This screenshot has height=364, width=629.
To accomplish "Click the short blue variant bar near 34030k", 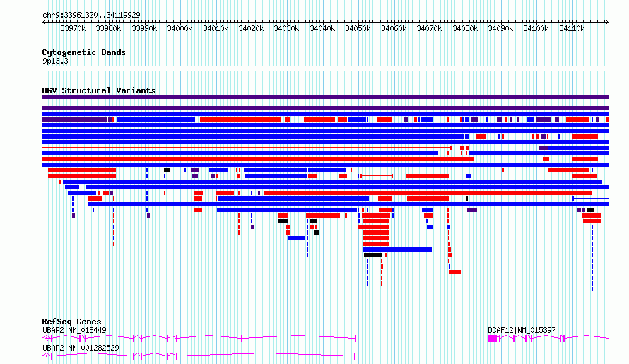I will 296,238.
